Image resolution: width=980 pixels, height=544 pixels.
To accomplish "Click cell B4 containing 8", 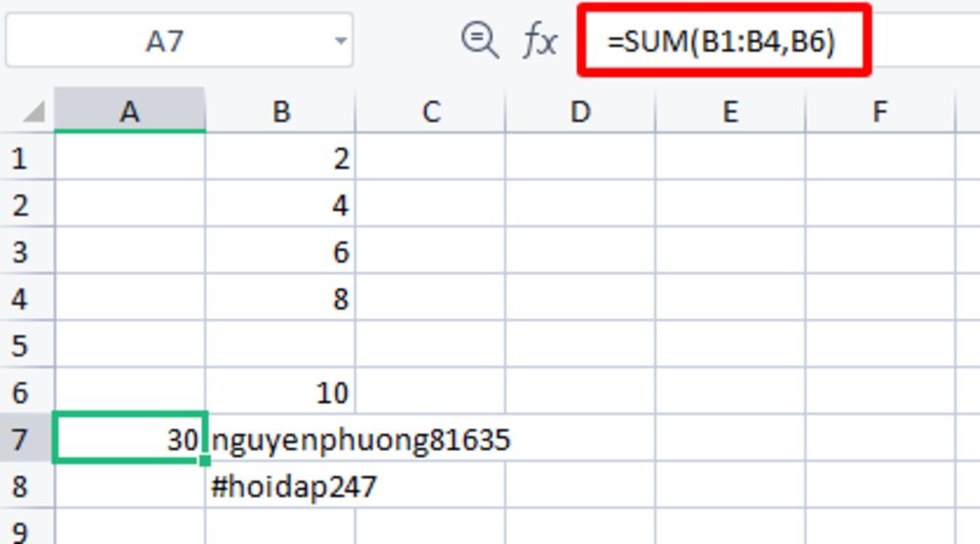I will [x=280, y=299].
